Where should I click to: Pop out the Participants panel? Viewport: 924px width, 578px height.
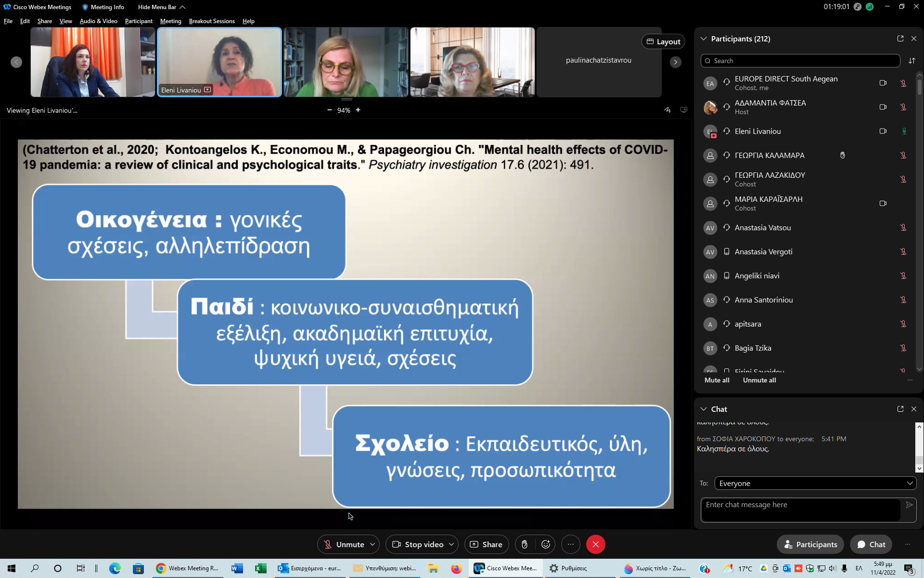(900, 39)
